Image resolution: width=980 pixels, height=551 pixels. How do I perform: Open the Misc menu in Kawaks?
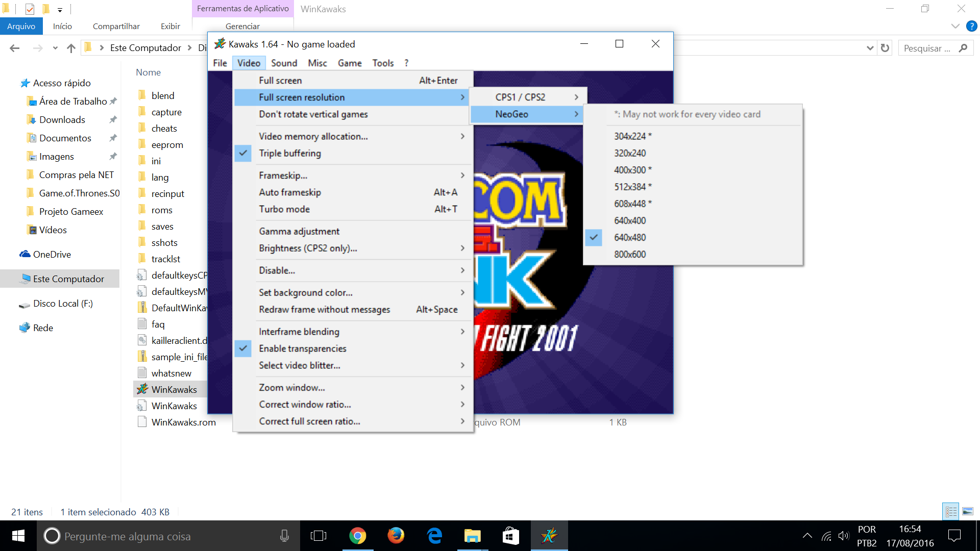(x=317, y=63)
